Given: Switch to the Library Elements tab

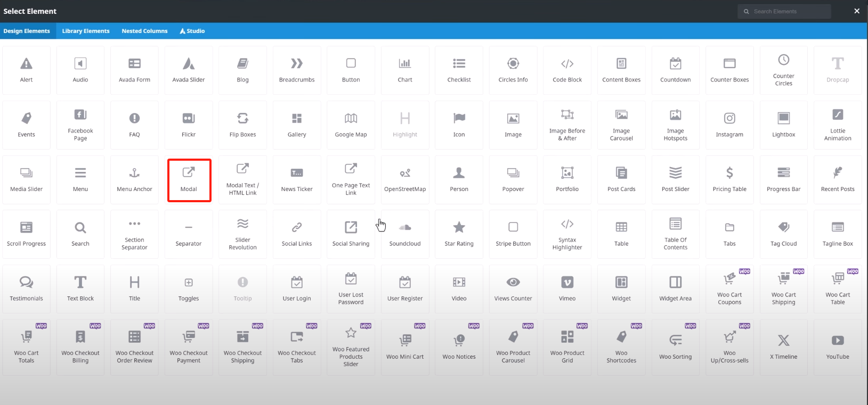Looking at the screenshot, I should tap(86, 31).
